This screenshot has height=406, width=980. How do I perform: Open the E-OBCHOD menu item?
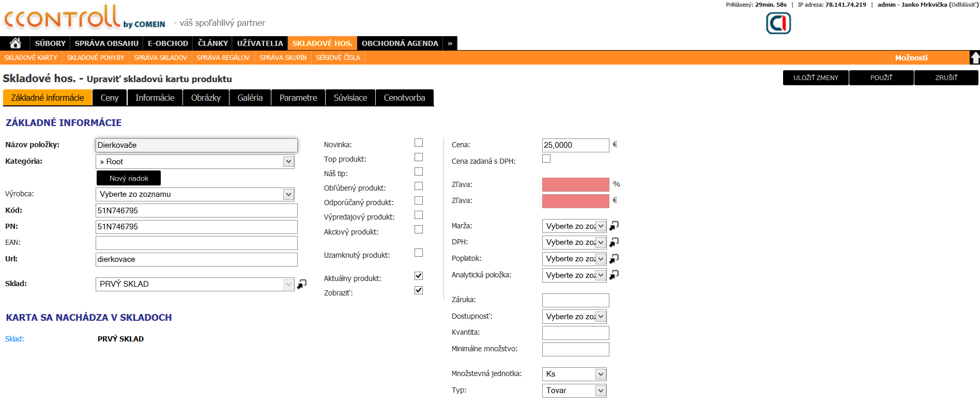168,43
